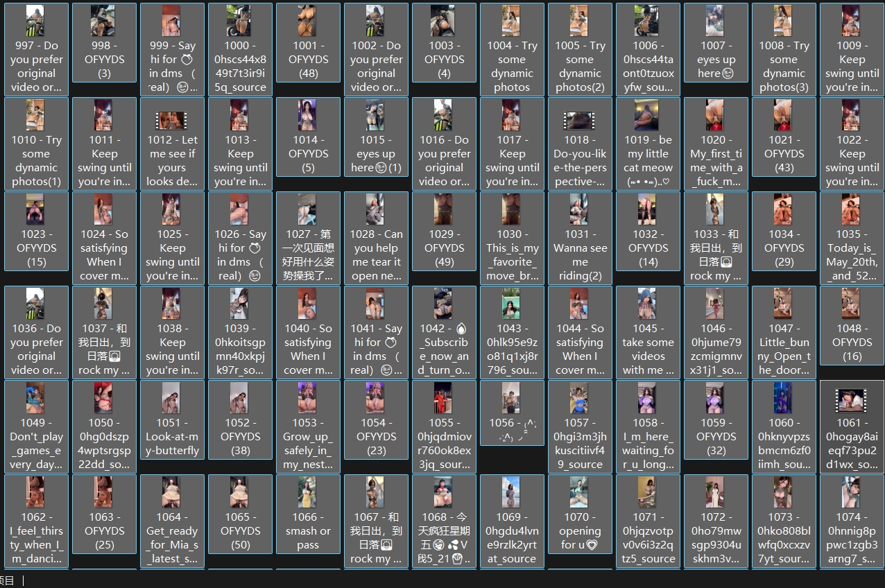Viewport: 885px width, 588px height.
Task: Click file 1001 - OFYYDS (48)
Action: (x=308, y=49)
